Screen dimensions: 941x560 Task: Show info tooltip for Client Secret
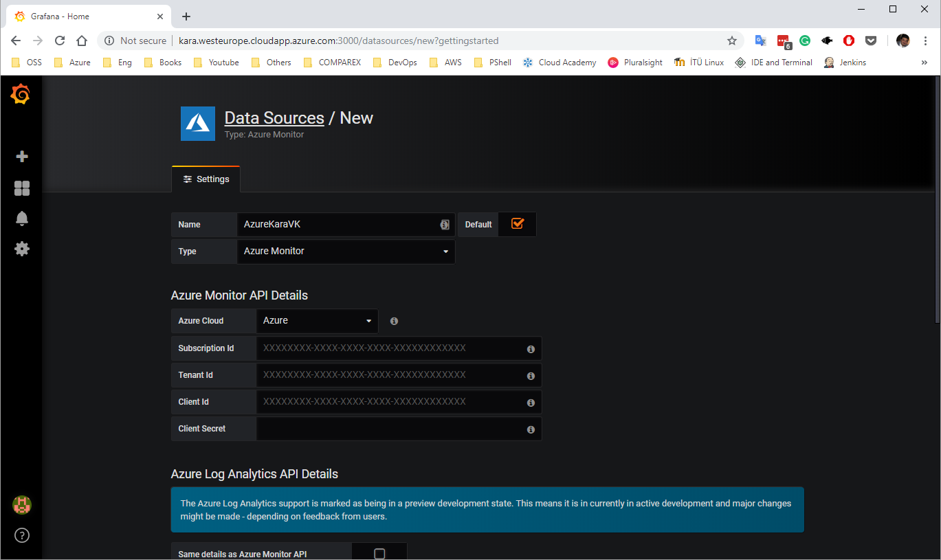pyautogui.click(x=531, y=429)
